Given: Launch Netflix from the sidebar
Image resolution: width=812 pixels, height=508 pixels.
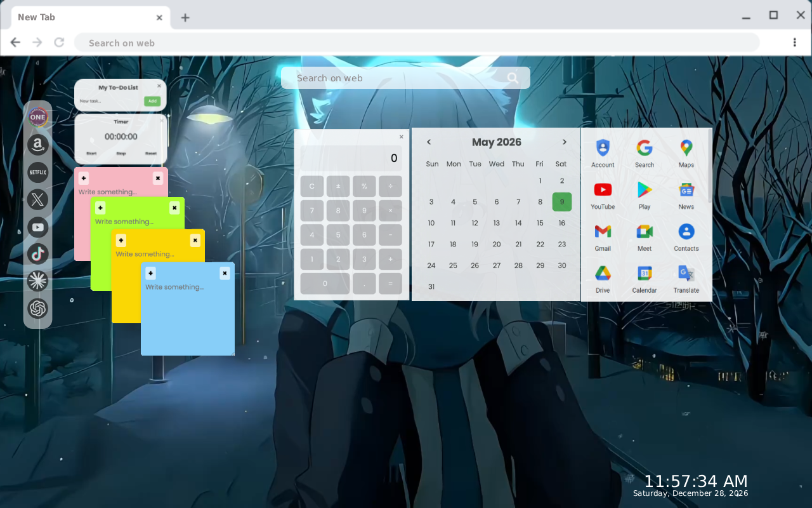Looking at the screenshot, I should [x=38, y=172].
